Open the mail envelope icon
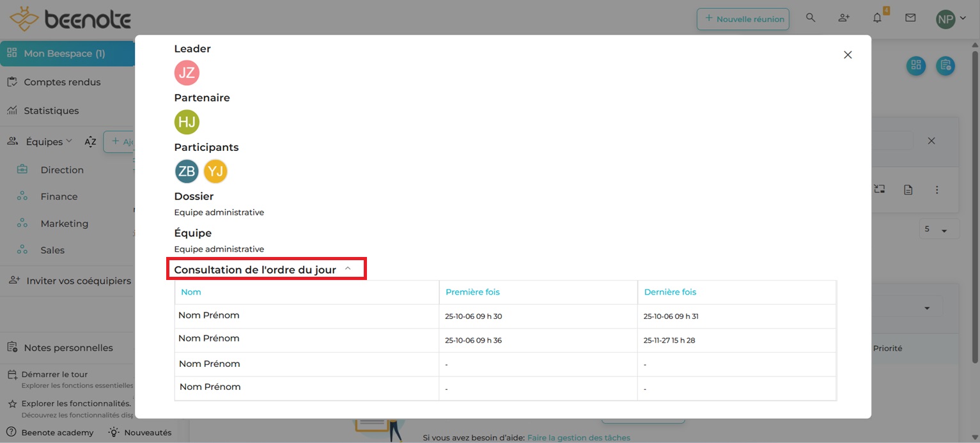 pyautogui.click(x=910, y=18)
